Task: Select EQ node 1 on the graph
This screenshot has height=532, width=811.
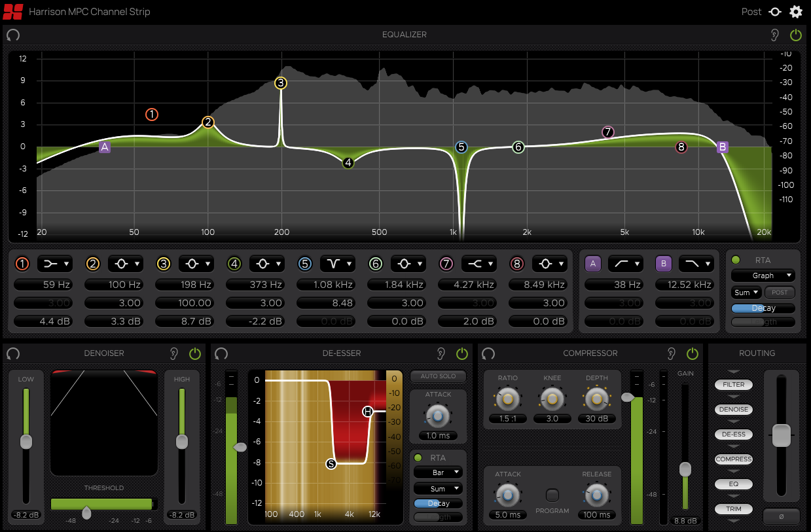Action: pyautogui.click(x=152, y=115)
